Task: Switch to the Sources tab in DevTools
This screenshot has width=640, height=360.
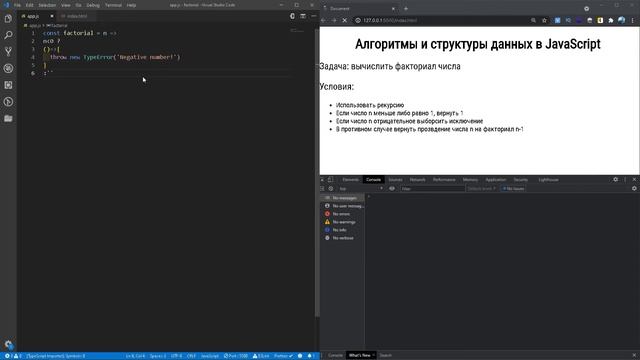Action: (x=395, y=180)
